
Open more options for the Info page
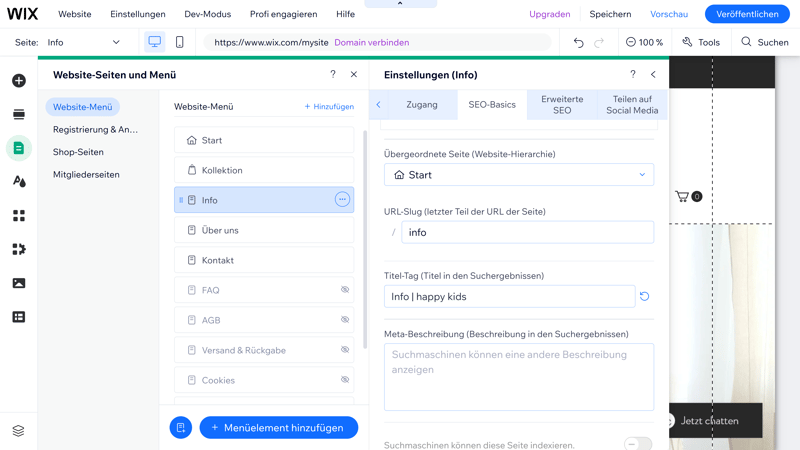342,200
